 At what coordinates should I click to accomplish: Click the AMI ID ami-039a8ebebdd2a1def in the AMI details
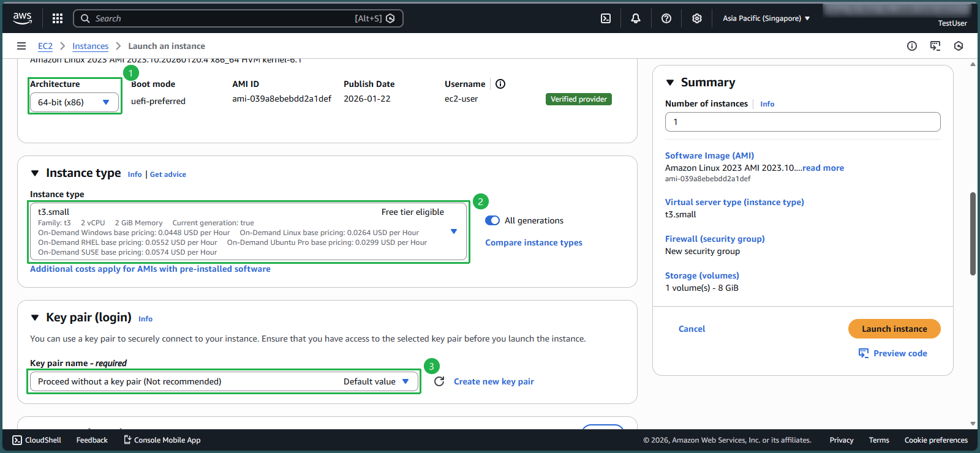click(x=282, y=99)
